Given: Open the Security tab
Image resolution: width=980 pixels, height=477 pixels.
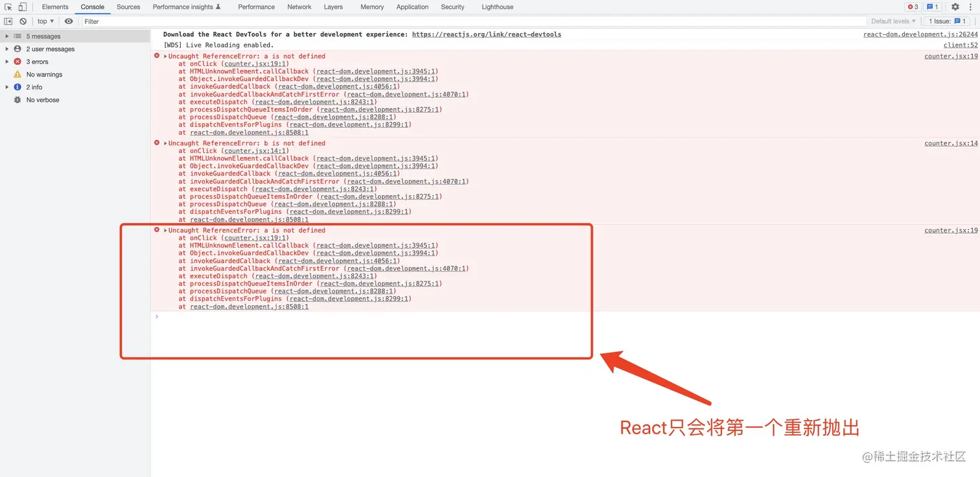Looking at the screenshot, I should pyautogui.click(x=452, y=6).
